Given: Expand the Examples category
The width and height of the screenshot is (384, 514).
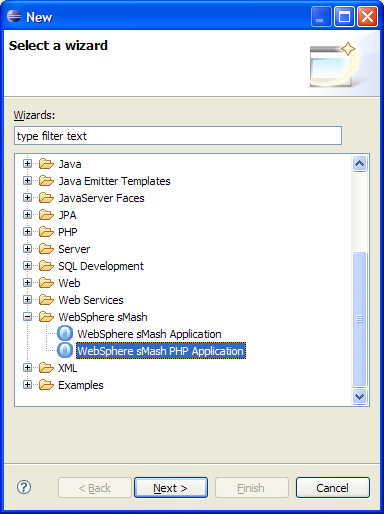Looking at the screenshot, I should click(27, 385).
